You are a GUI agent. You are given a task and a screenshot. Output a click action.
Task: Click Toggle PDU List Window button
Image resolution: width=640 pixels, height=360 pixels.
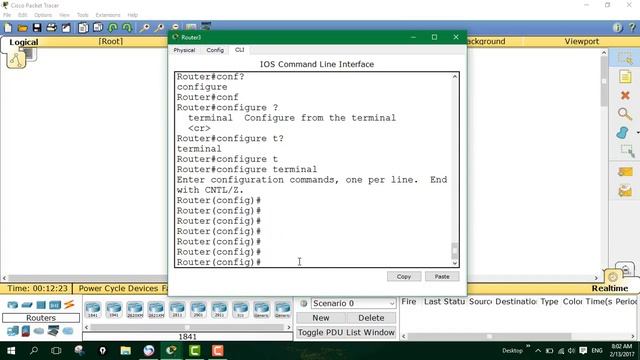tap(346, 332)
